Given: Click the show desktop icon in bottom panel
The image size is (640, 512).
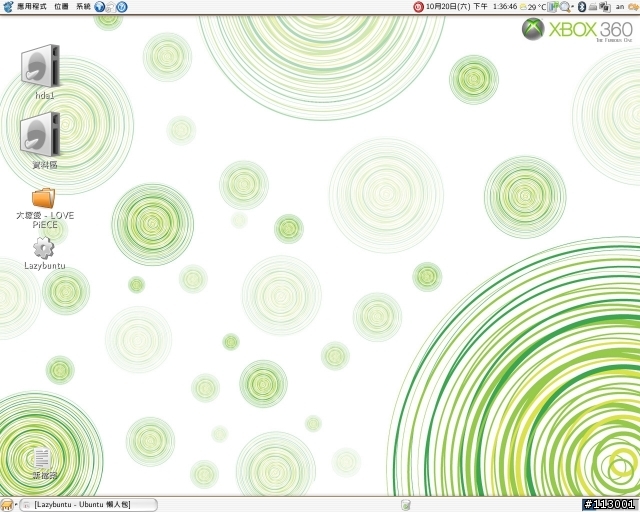Looking at the screenshot, I should click(x=7, y=505).
